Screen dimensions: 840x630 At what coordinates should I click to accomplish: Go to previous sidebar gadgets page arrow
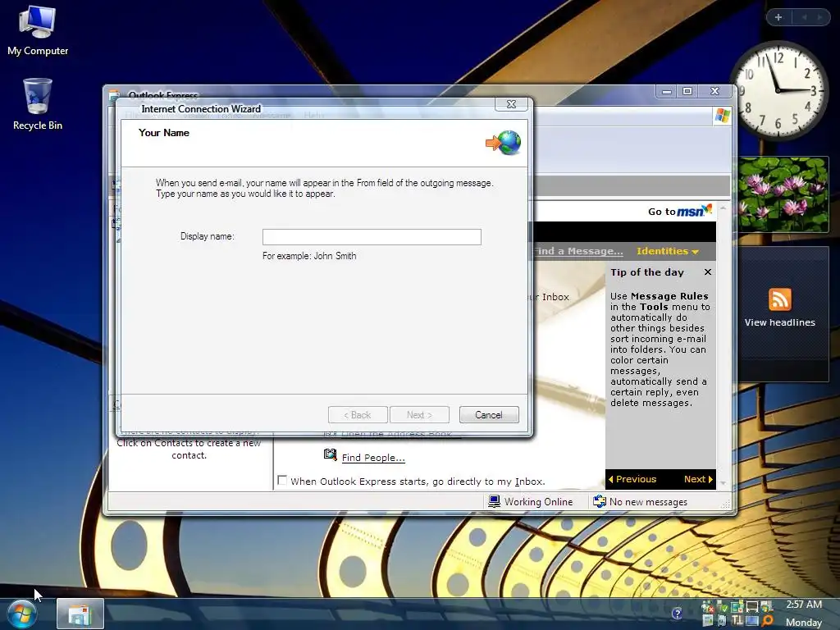point(804,17)
